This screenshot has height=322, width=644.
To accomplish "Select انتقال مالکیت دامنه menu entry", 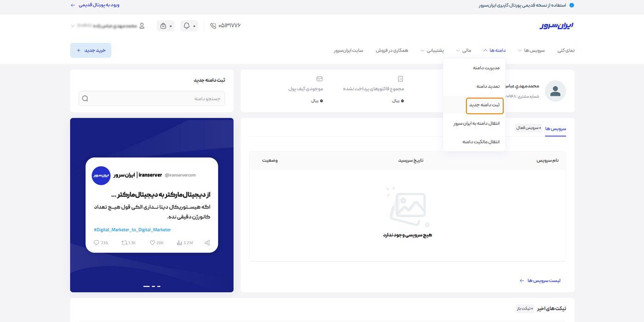I will (x=481, y=142).
